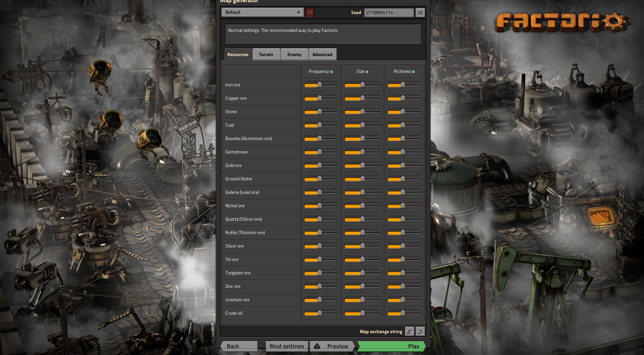Adjust the Galena frequency slider
This screenshot has height=355, width=644.
click(321, 192)
